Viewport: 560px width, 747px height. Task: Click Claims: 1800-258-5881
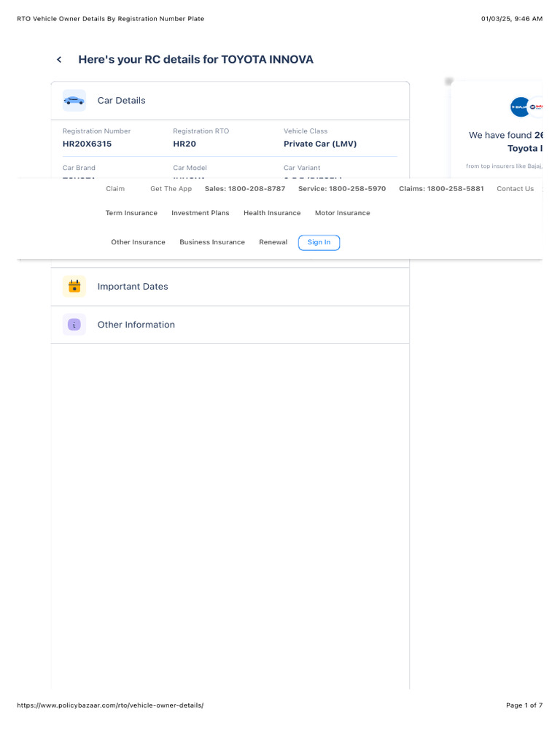(x=441, y=189)
